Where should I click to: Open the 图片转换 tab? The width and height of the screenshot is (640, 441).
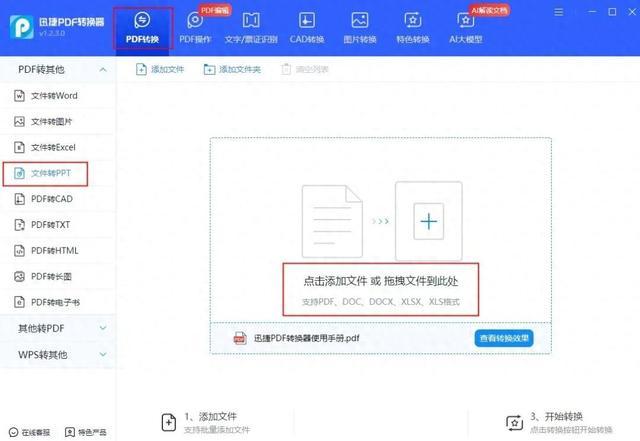[x=360, y=28]
